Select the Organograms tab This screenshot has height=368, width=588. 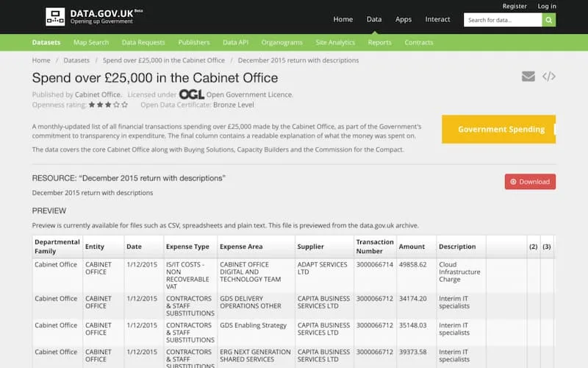coord(282,43)
